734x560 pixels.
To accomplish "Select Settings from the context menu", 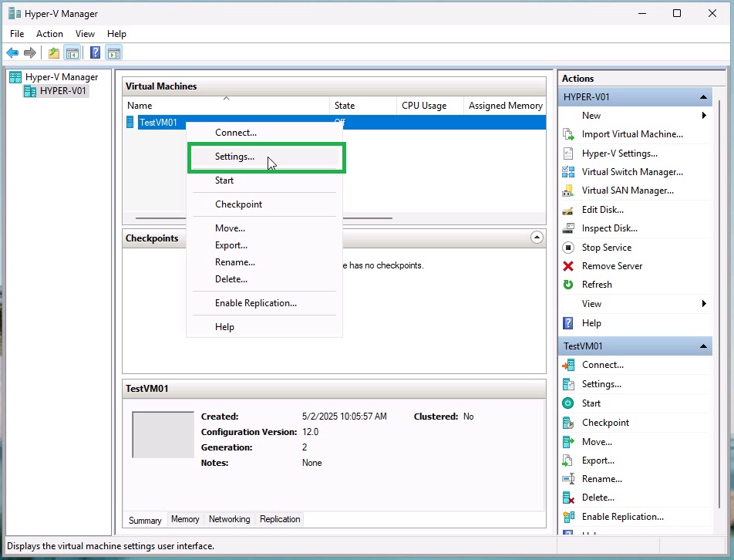I will click(x=234, y=156).
